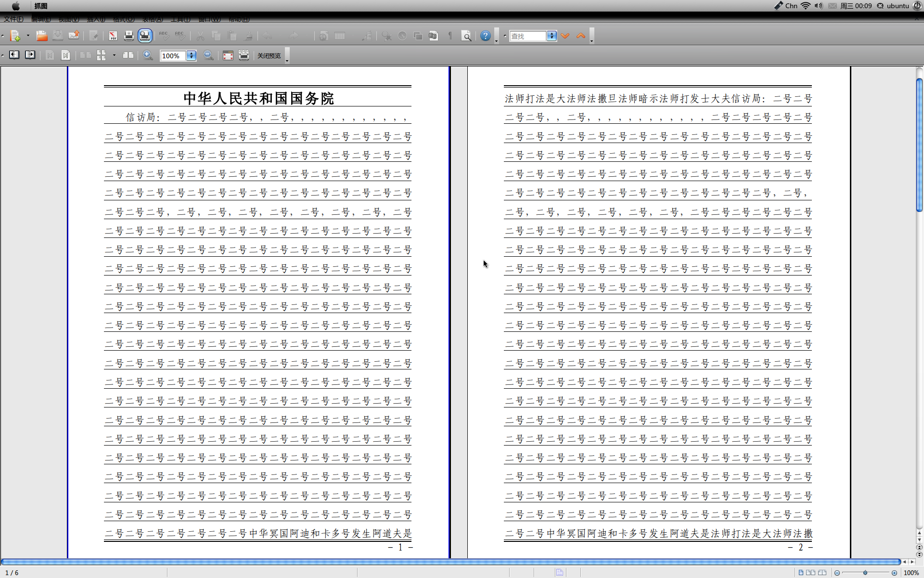Click the status bar zoom out minus button
This screenshot has width=924, height=578.
pyautogui.click(x=837, y=573)
